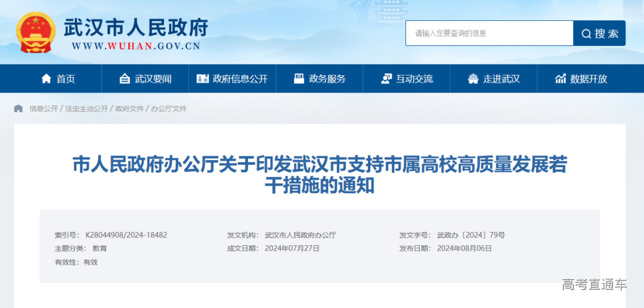This screenshot has height=308, width=644.
Task: Click the building icon beside 武汉要闻
Action: [125, 79]
